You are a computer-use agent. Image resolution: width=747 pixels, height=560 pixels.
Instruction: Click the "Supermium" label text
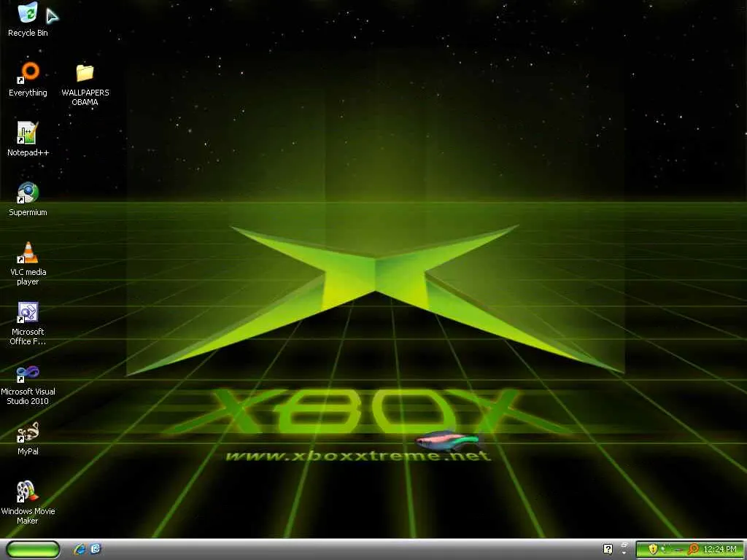(x=28, y=212)
